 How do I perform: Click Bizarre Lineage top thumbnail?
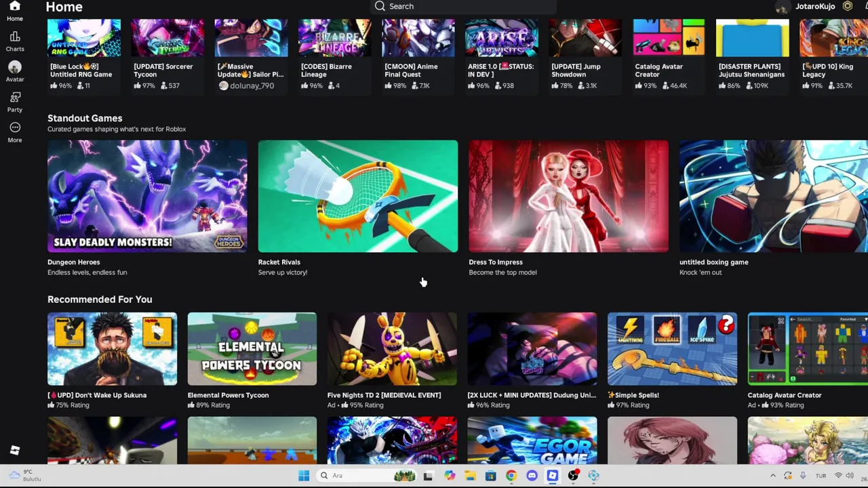[x=334, y=38]
